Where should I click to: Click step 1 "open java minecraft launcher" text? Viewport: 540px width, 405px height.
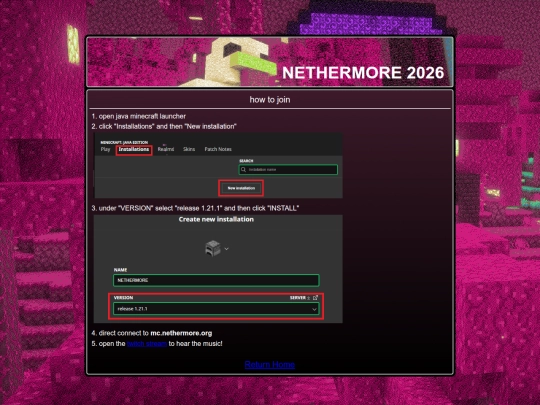[139, 116]
